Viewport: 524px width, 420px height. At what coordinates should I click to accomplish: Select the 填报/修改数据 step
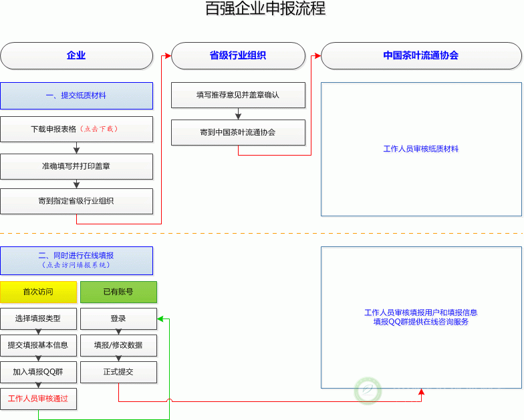pos(118,345)
